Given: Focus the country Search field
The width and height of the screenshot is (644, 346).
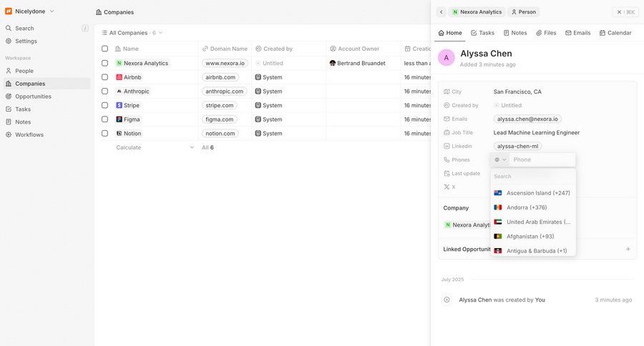Looking at the screenshot, I should [533, 177].
